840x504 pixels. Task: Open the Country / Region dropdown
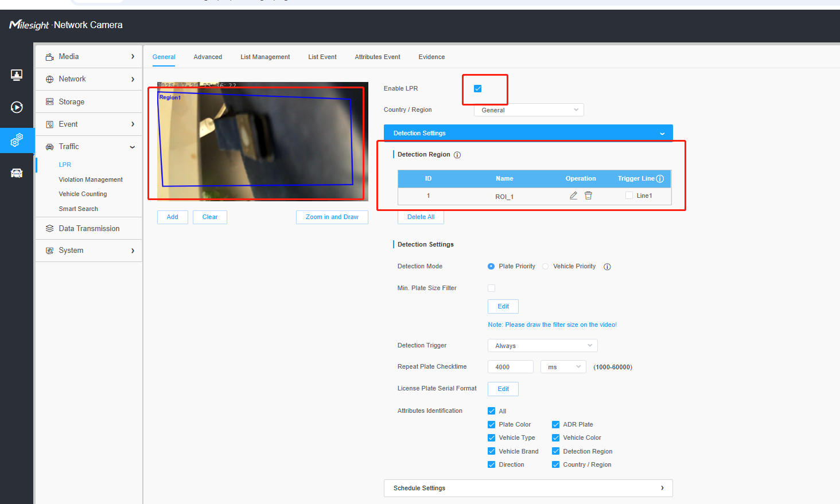528,110
